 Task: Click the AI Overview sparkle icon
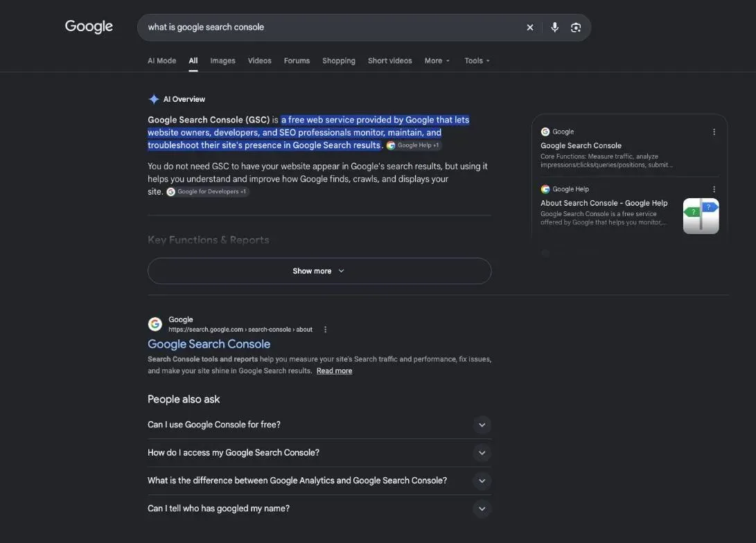pyautogui.click(x=154, y=99)
